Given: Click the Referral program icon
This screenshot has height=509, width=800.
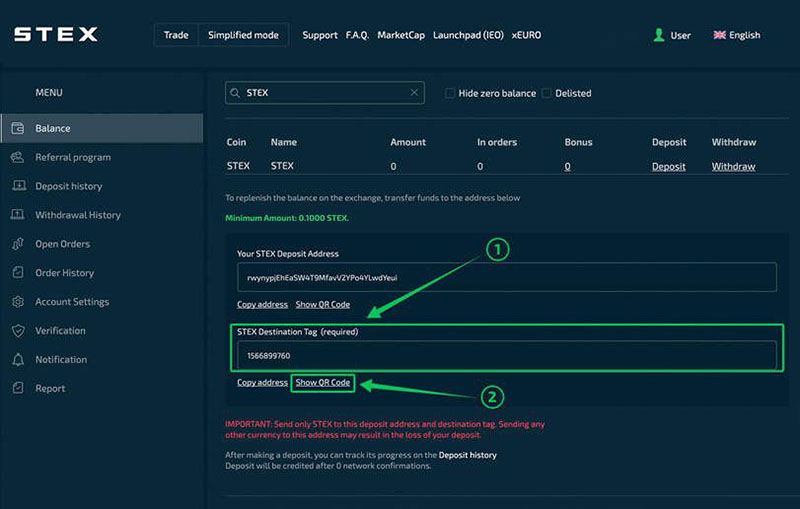Looking at the screenshot, I should pos(18,157).
